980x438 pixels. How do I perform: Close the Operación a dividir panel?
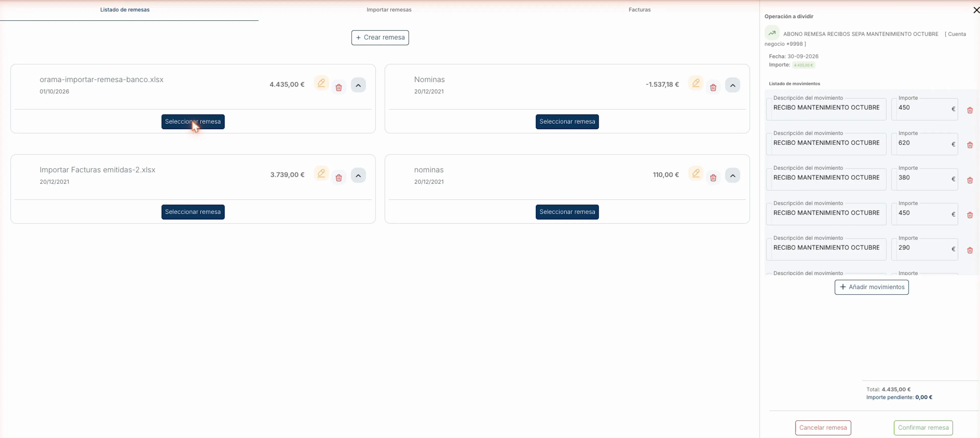pos(976,10)
